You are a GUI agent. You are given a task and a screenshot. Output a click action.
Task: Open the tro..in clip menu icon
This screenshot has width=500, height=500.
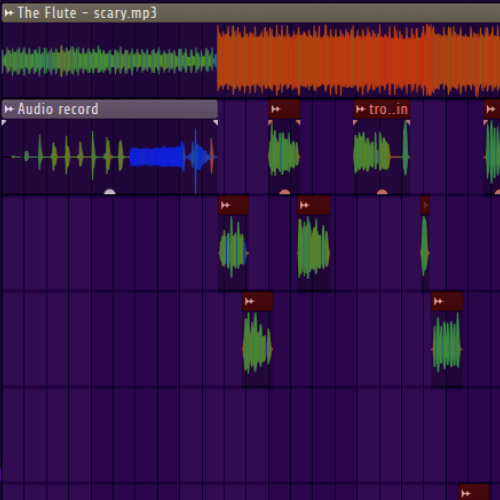(360, 109)
